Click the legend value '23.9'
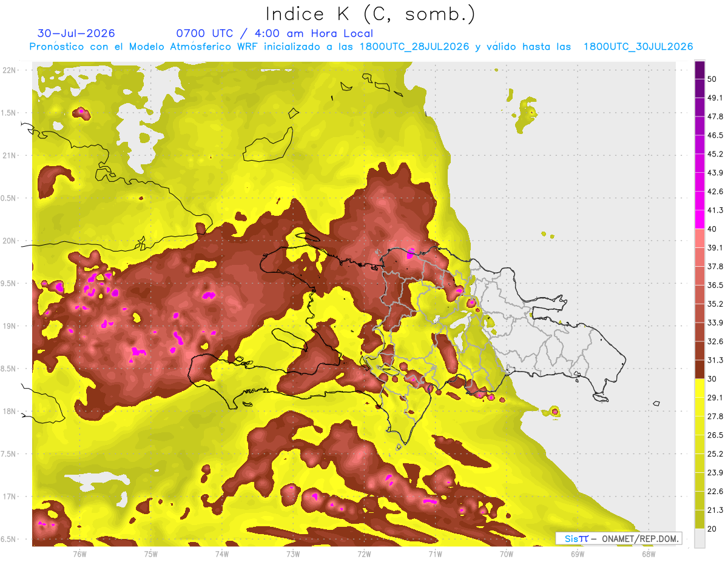This screenshot has height=562, width=728. (x=715, y=473)
